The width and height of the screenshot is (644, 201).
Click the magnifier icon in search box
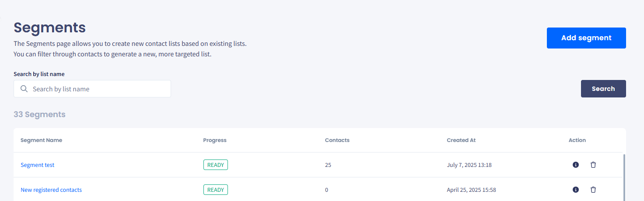tap(24, 89)
